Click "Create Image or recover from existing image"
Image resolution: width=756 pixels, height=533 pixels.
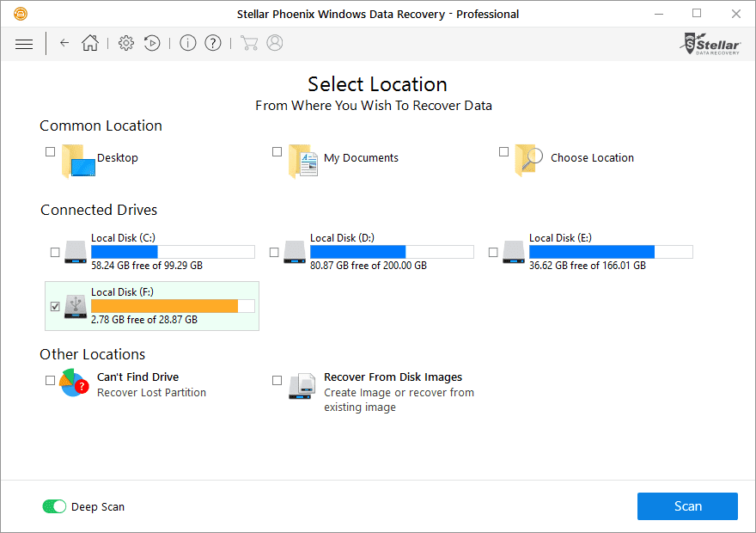click(x=399, y=400)
